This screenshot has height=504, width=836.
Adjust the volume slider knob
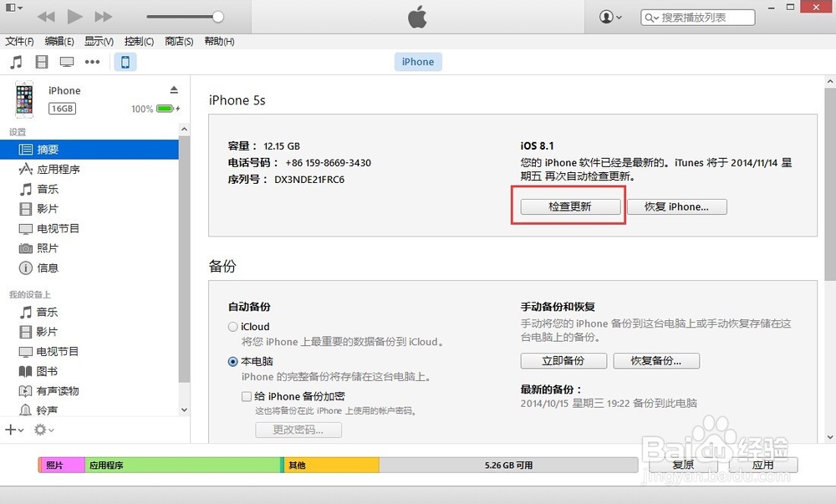(x=217, y=17)
